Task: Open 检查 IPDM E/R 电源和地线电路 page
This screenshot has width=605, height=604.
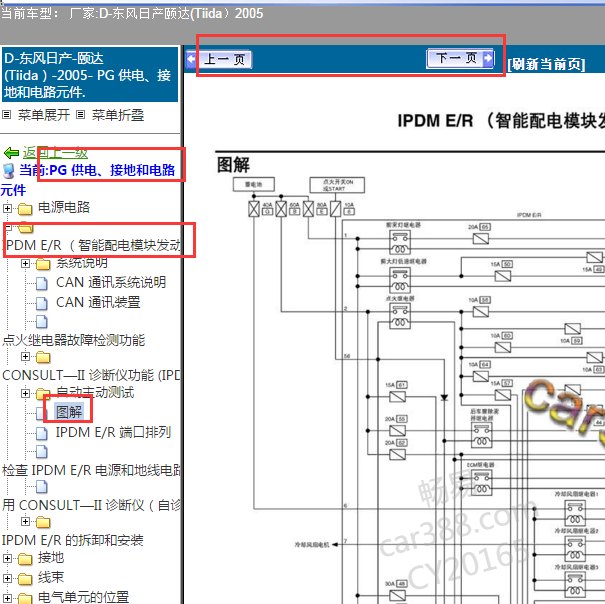Action: tap(91, 470)
